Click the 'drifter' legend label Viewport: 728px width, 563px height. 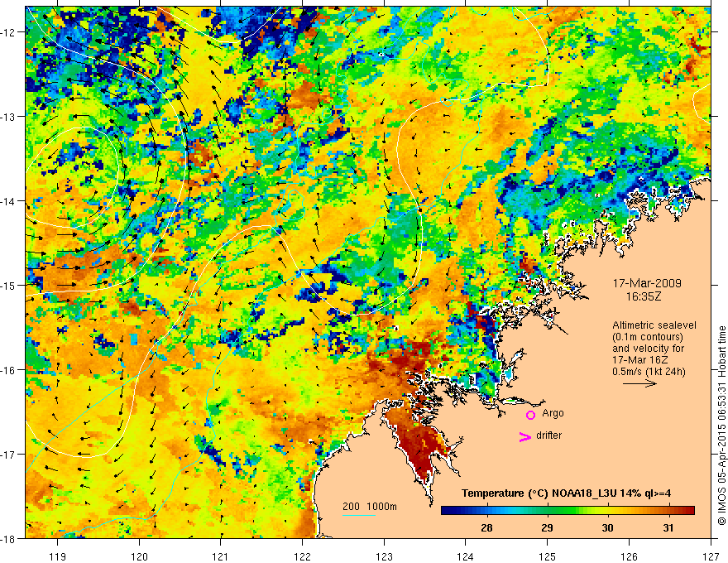tap(548, 435)
